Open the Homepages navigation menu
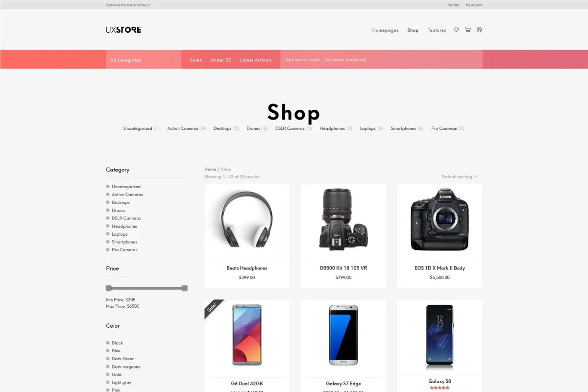Viewport: 588px width, 392px height. (x=385, y=30)
